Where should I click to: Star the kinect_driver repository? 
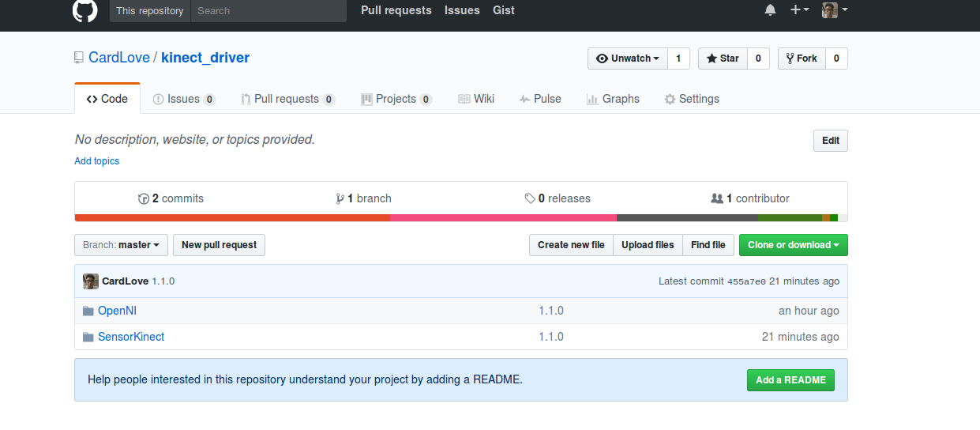723,58
